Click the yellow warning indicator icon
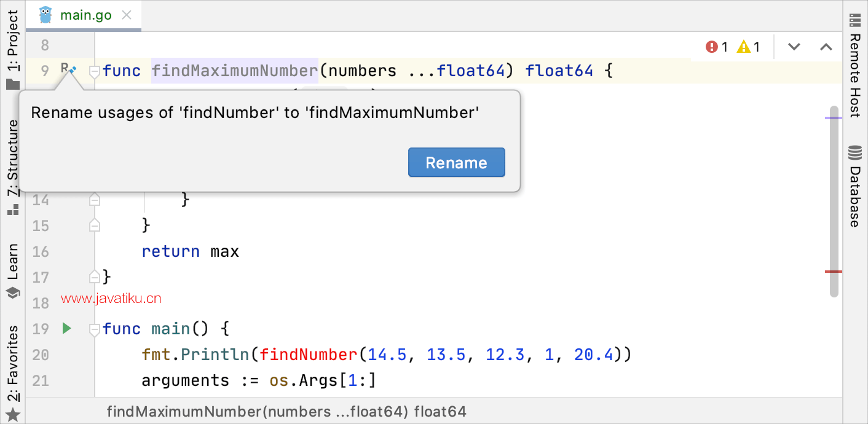This screenshot has width=868, height=424. pyautogui.click(x=744, y=47)
